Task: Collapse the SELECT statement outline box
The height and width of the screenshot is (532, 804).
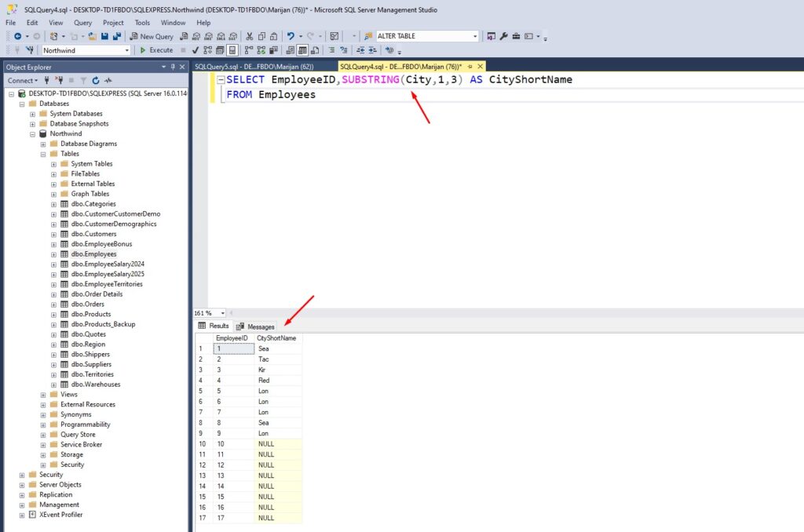Action: pos(221,80)
